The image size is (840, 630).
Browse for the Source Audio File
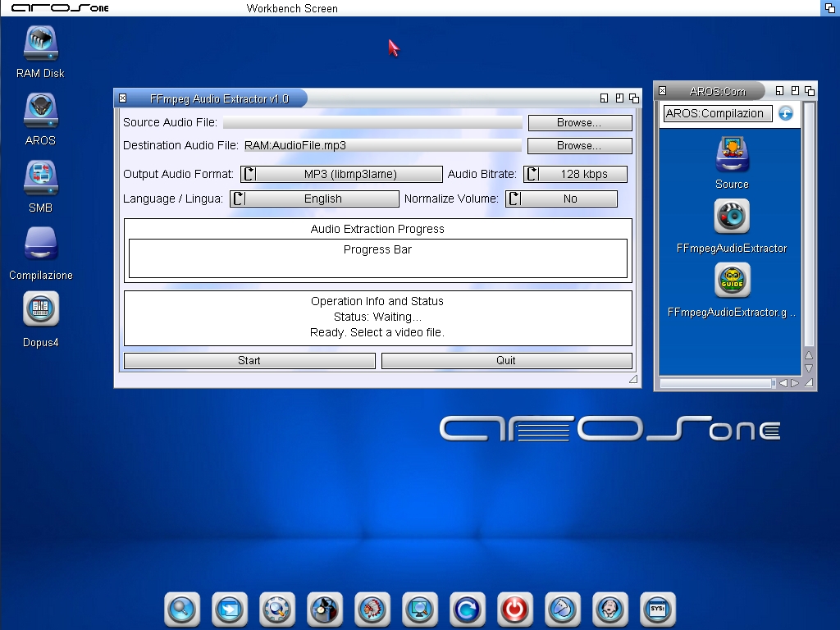(580, 123)
